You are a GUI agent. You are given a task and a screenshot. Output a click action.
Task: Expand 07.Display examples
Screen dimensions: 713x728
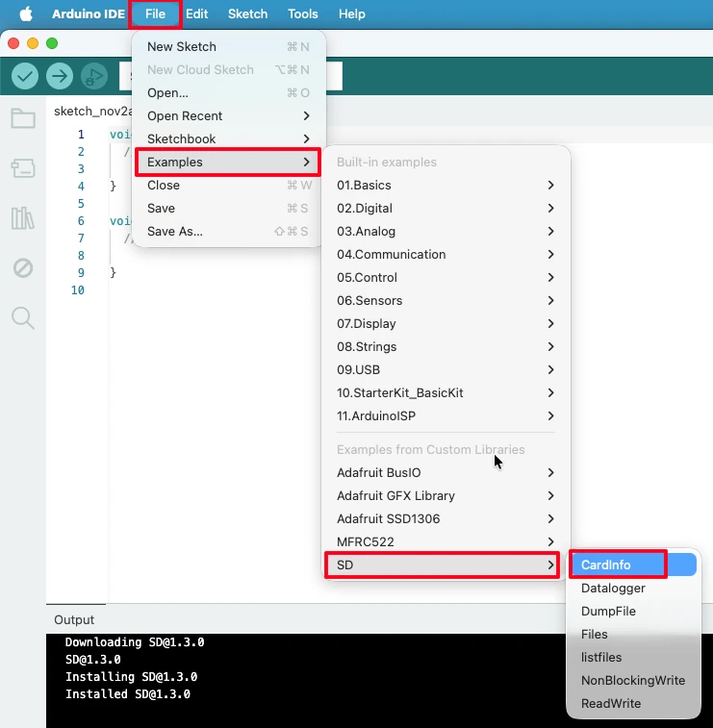point(446,323)
